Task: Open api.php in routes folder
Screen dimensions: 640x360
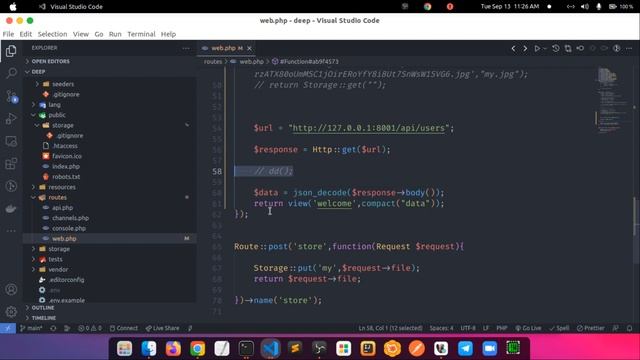Action: coord(62,208)
